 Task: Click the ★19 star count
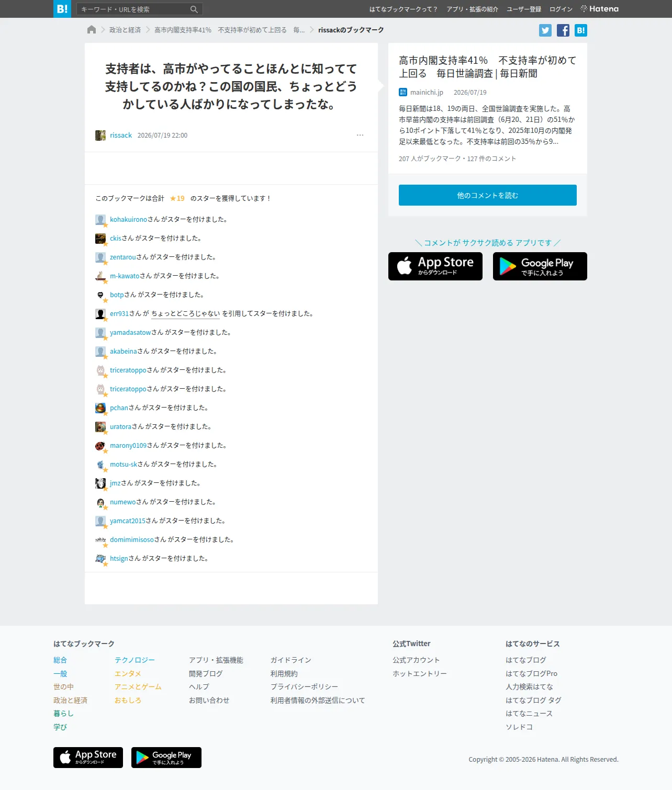pyautogui.click(x=177, y=199)
